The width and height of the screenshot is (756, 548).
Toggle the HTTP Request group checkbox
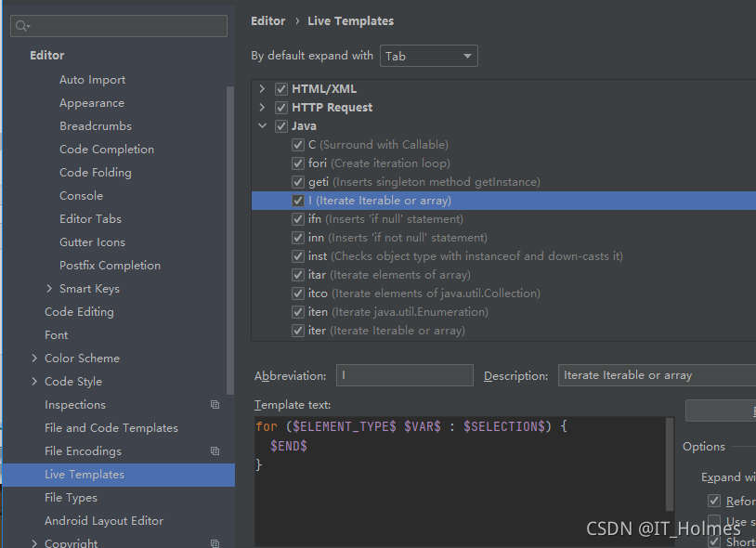[x=281, y=108]
